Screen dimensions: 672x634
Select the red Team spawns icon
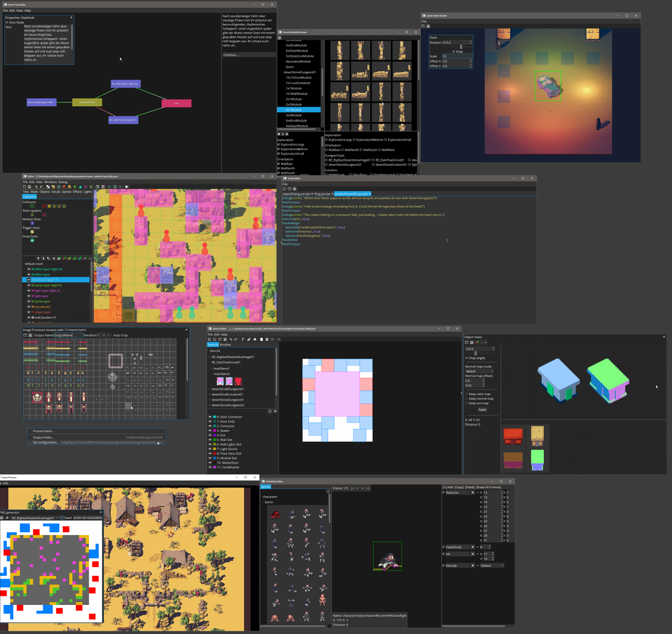tap(44, 215)
